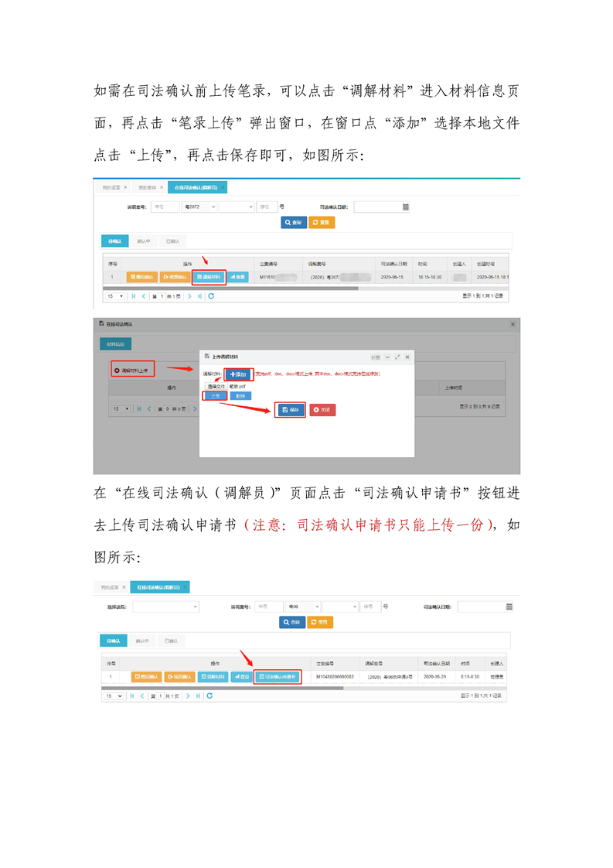Click 司法确认申请书 button in bottom screenshot
613x868 pixels.
(x=278, y=676)
